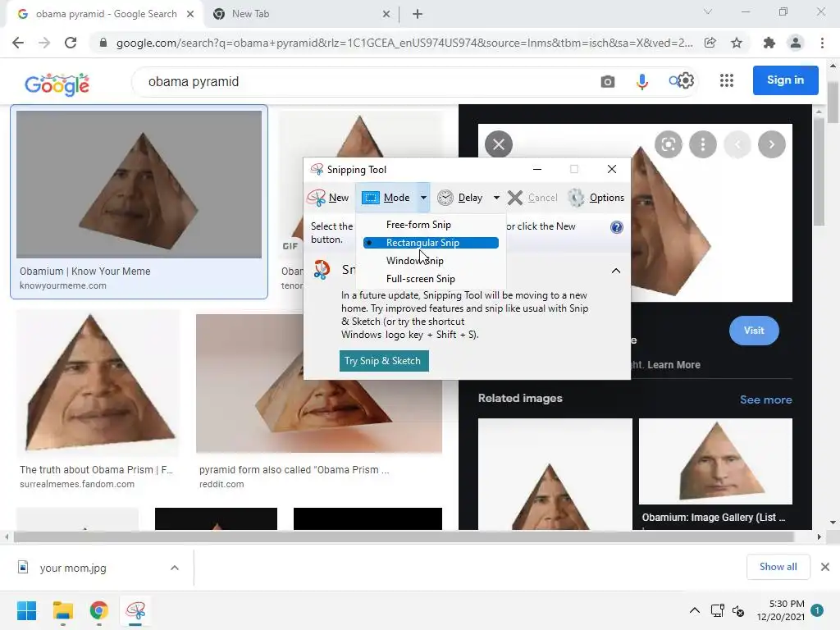Open The truth about Obama Prism result
The width and height of the screenshot is (840, 630).
(98, 382)
